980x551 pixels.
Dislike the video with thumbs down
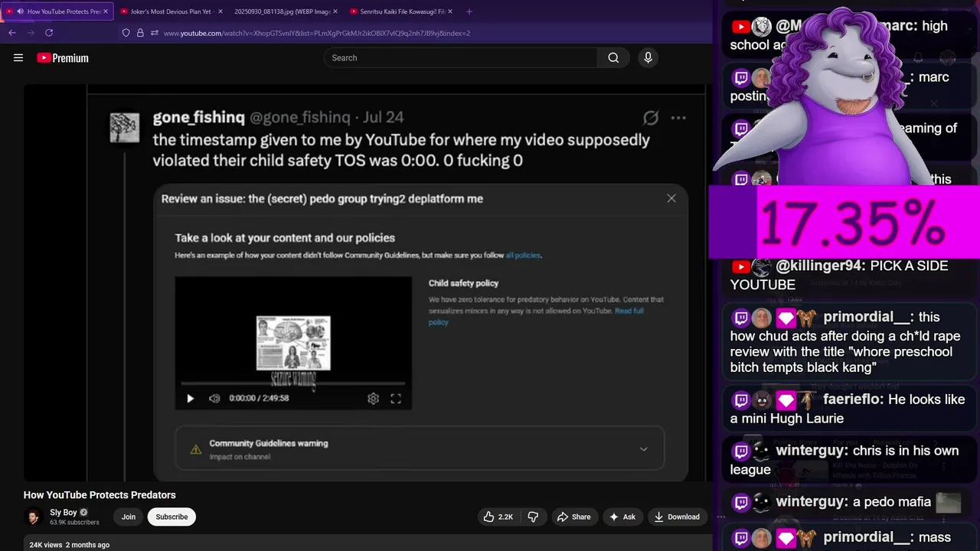coord(534,517)
